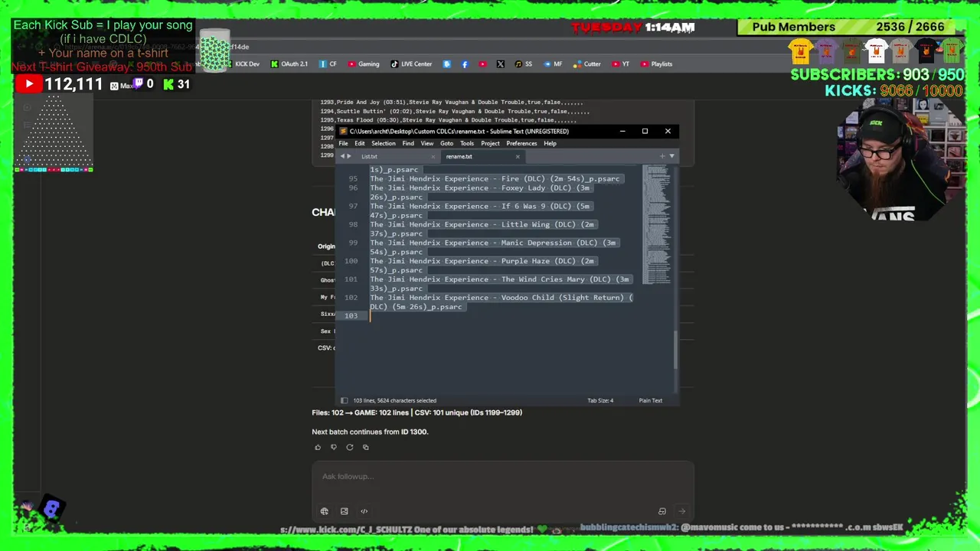This screenshot has width=980, height=551.
Task: Open the Edit menu in Sublime Text
Action: click(x=359, y=143)
